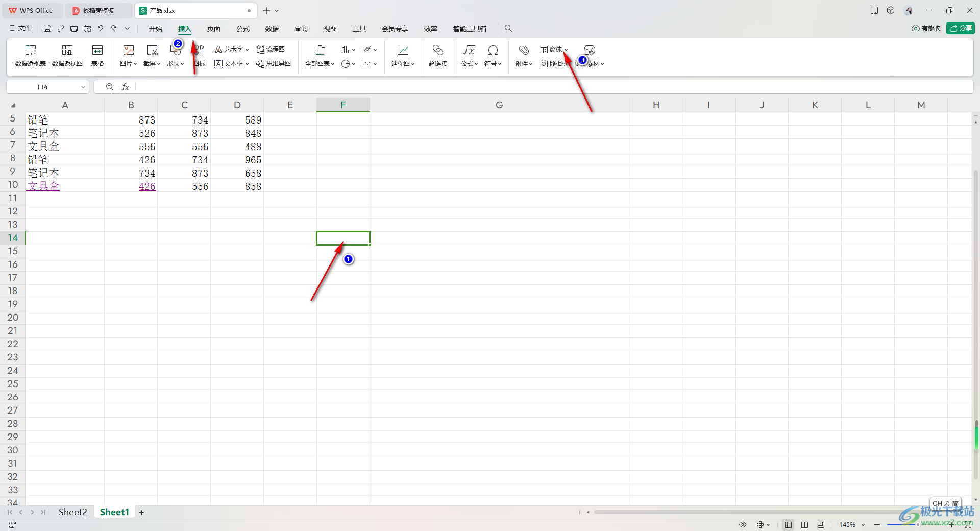Click the Export to PDF icon
980x531 pixels.
pos(61,28)
